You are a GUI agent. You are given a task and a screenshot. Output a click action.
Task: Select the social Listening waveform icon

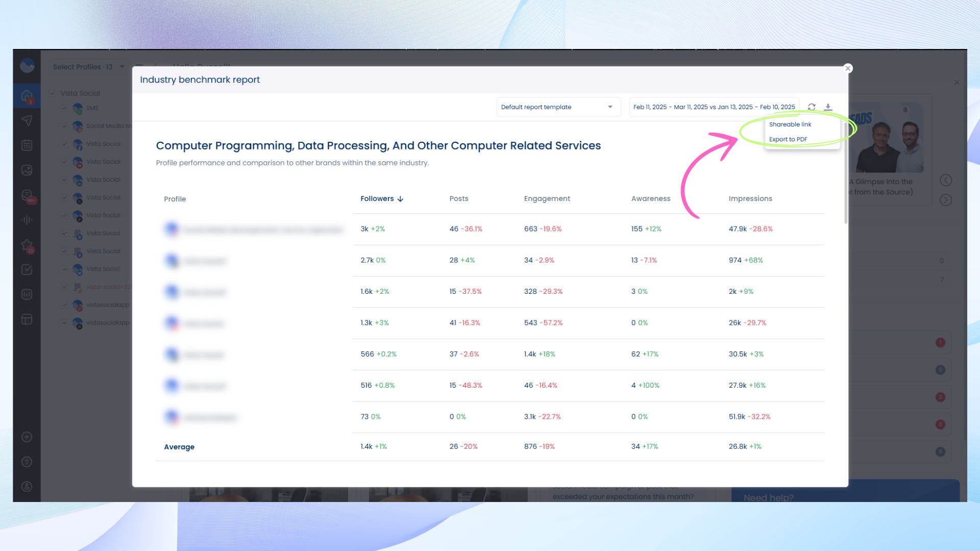click(27, 219)
